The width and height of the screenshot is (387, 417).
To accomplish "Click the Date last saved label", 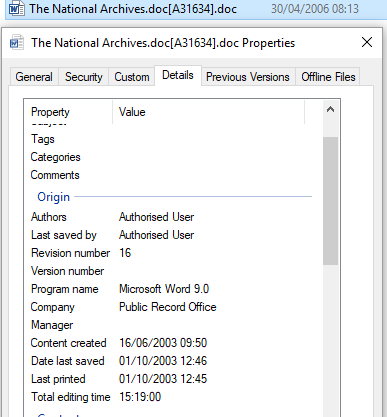I will pos(68,361).
